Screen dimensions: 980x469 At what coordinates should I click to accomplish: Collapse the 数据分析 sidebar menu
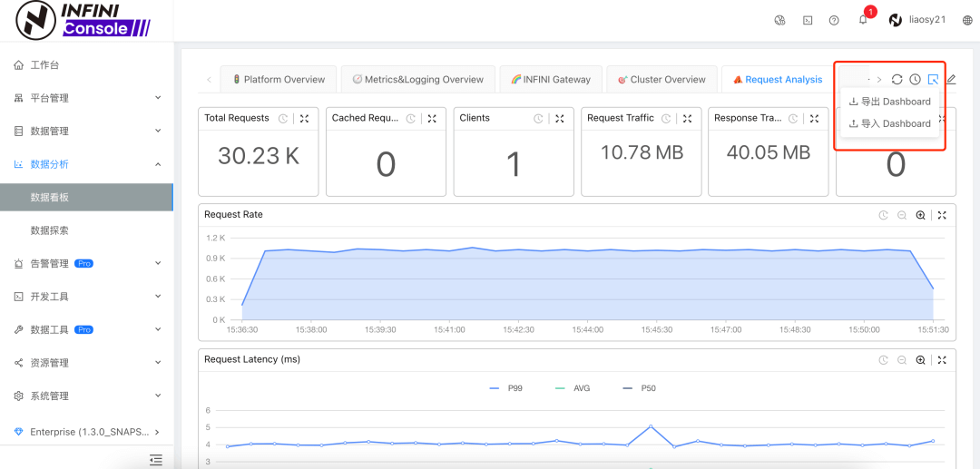click(87, 164)
